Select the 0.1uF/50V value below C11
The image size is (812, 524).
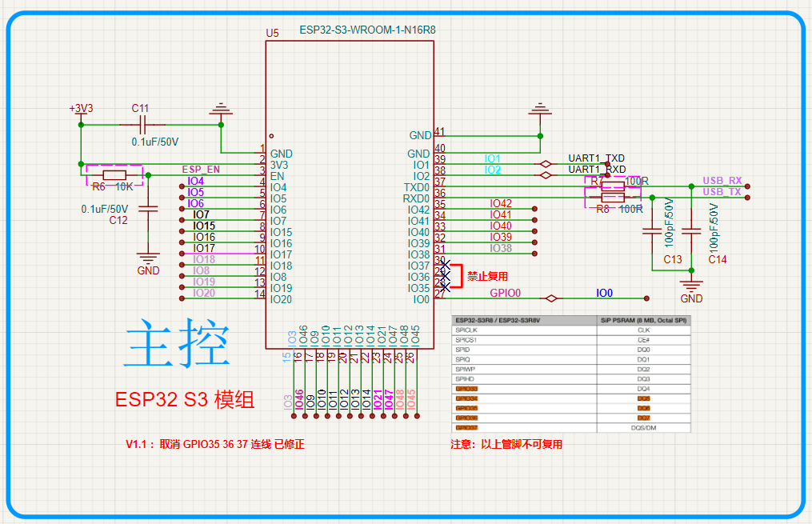coord(155,142)
